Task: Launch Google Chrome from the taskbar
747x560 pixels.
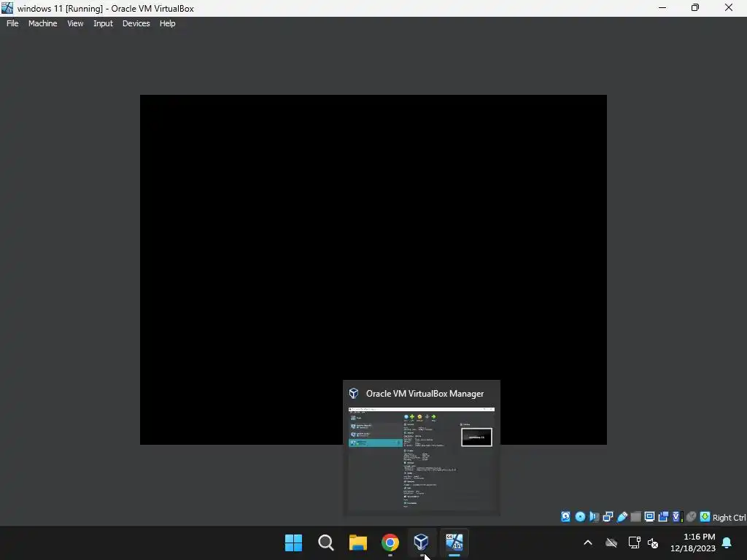Action: click(x=390, y=542)
